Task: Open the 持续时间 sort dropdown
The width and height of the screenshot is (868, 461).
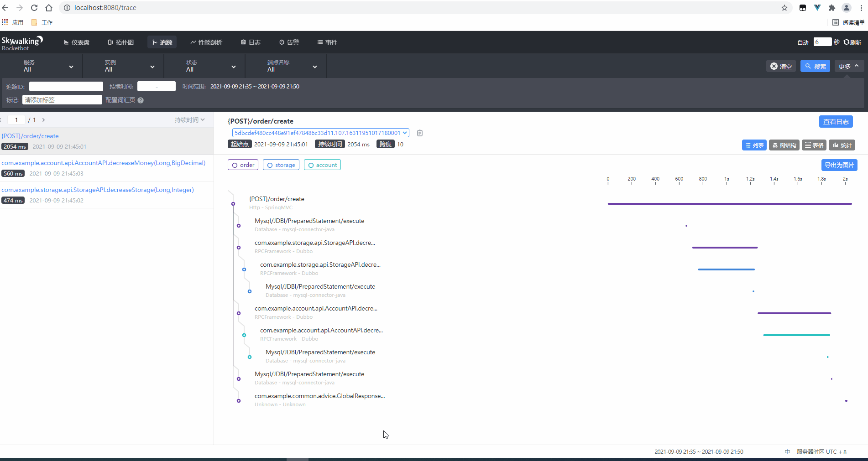Action: [190, 120]
